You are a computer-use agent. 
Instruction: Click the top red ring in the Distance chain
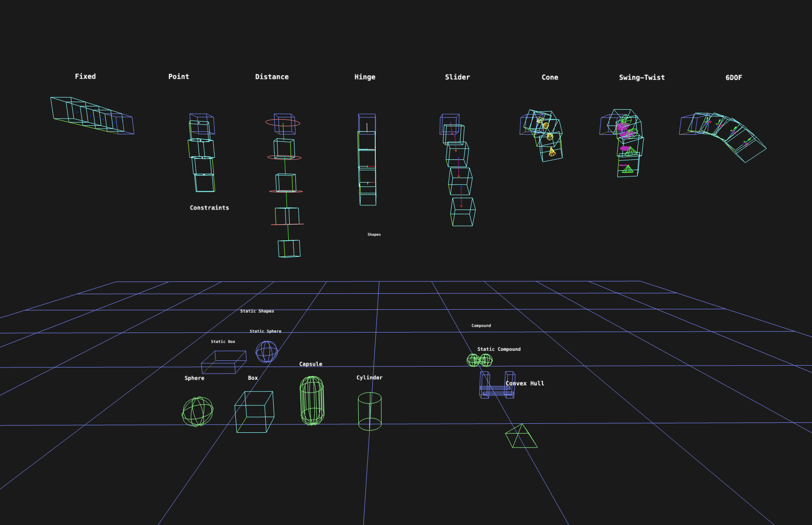(x=283, y=123)
